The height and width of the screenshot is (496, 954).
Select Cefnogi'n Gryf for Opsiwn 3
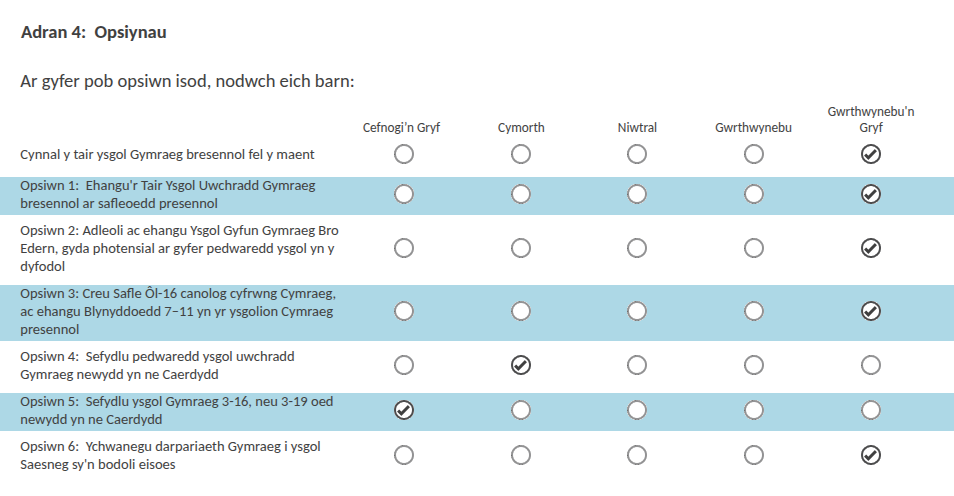tap(404, 311)
